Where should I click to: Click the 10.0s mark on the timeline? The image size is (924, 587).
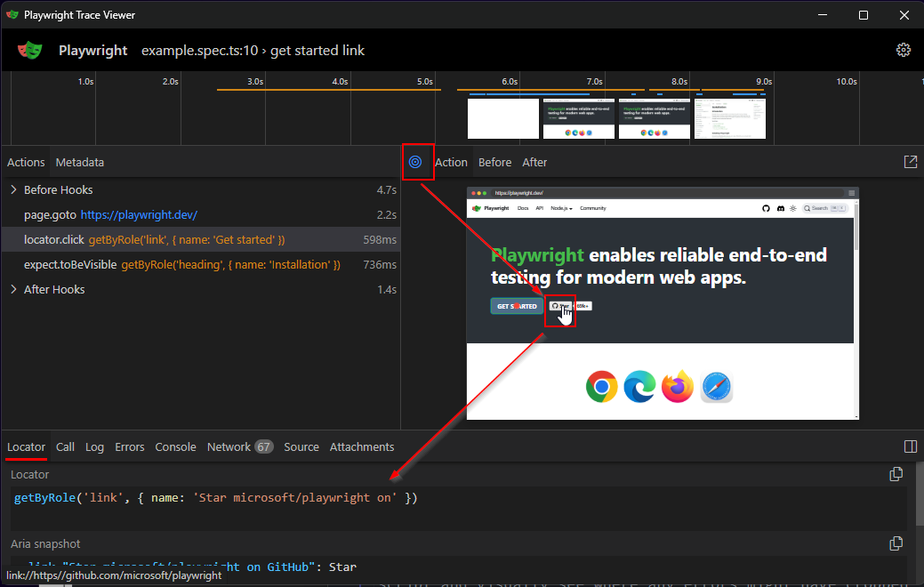(847, 81)
